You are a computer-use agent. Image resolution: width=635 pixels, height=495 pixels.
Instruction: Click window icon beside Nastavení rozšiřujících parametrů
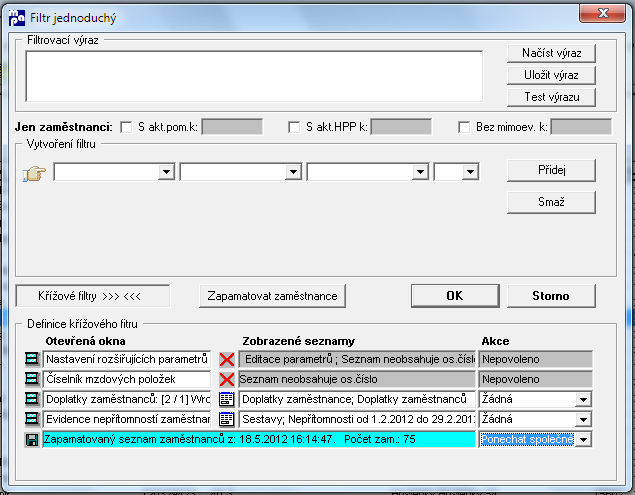[x=32, y=358]
